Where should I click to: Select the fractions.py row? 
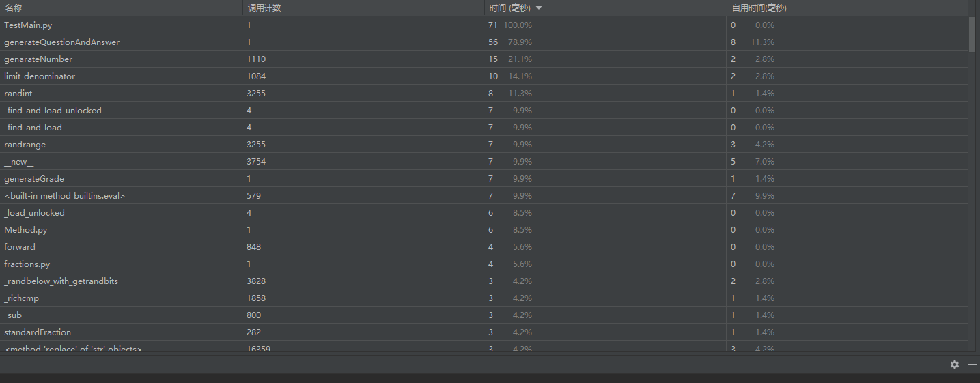pyautogui.click(x=484, y=264)
